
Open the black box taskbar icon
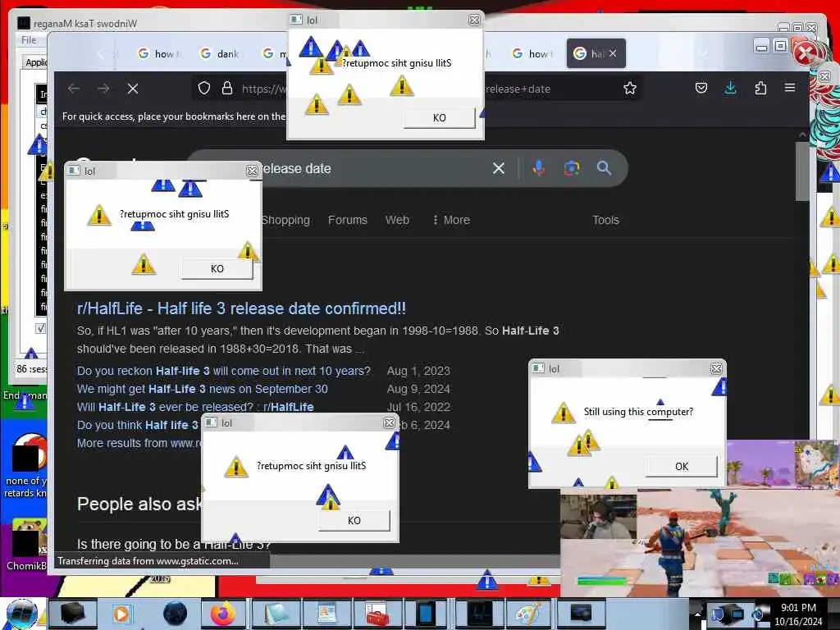coord(72,614)
